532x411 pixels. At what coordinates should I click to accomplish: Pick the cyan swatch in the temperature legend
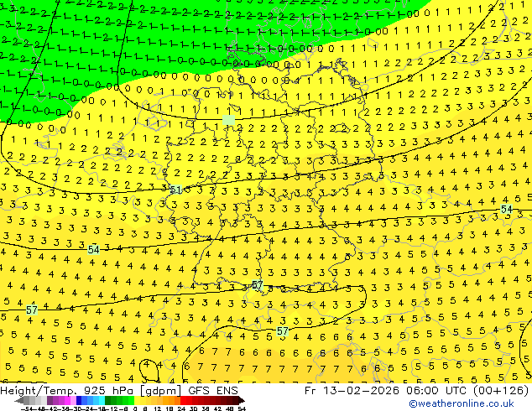click(x=102, y=400)
